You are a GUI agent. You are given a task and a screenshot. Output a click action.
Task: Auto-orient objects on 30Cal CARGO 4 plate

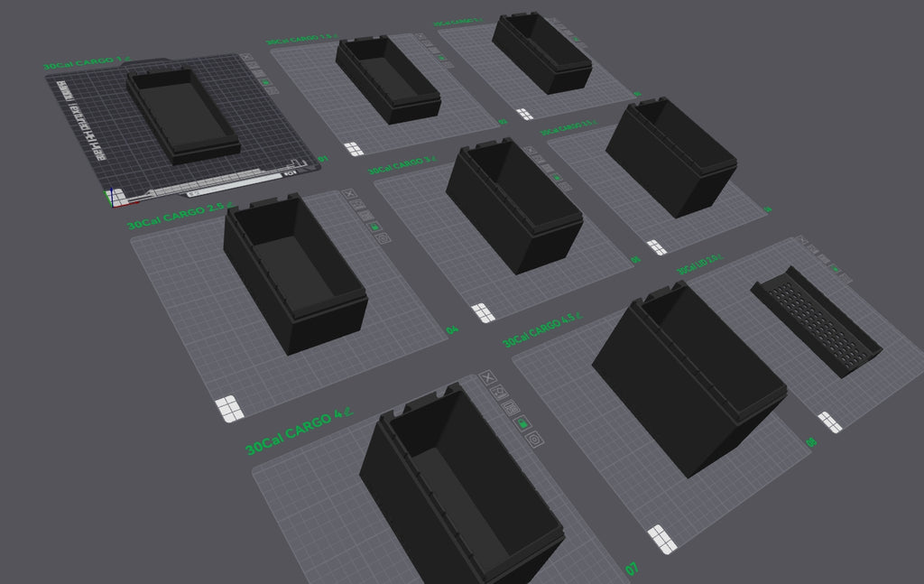500,393
